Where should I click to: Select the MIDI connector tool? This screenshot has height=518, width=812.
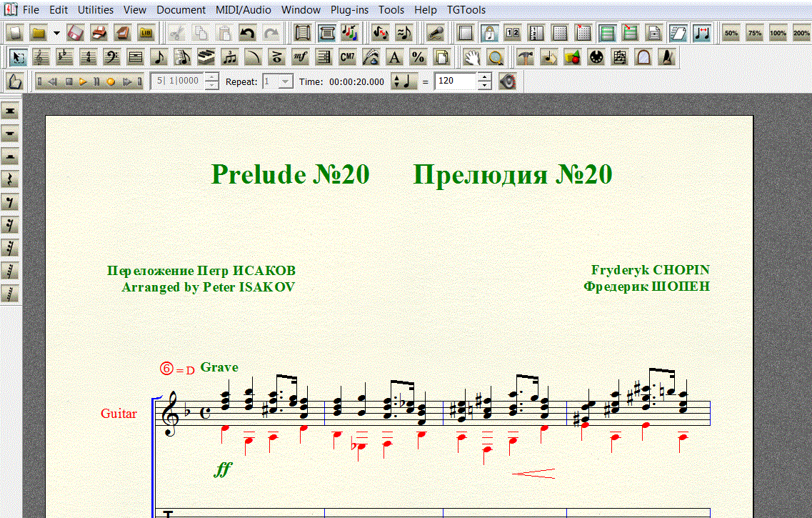596,57
